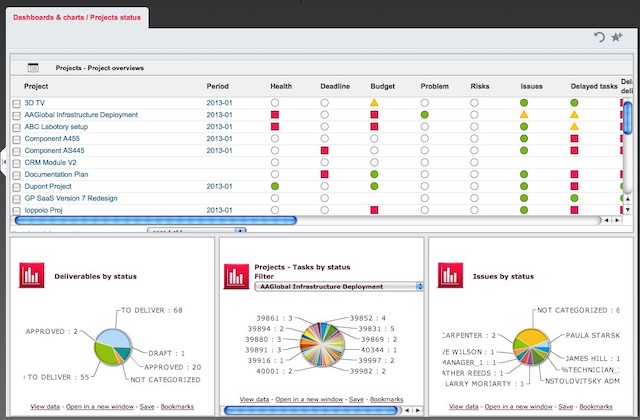Click the green Delayed tasks dot for GP SaaS Version 7 Redesign
This screenshot has width=640, height=420.
click(x=574, y=198)
